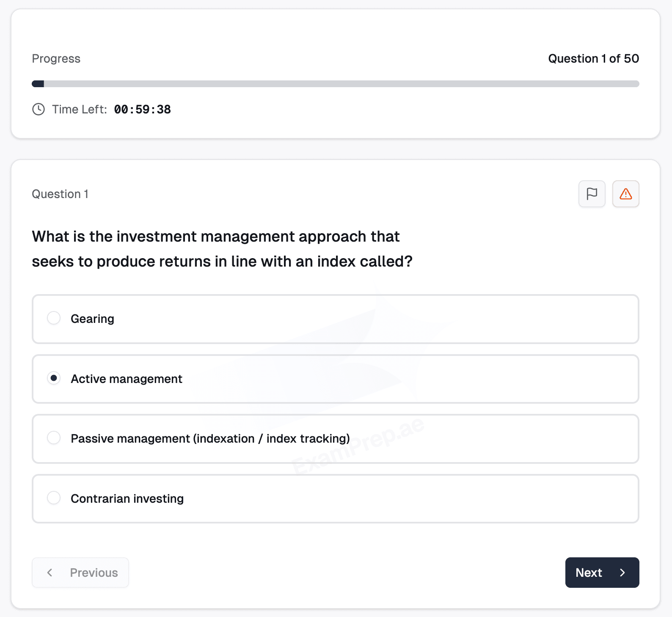Click the filled portion of the progress bar
This screenshot has height=617, width=672.
pyautogui.click(x=38, y=84)
